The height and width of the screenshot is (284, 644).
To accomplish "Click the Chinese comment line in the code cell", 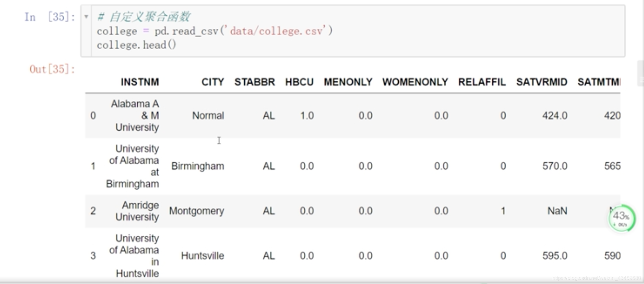I will click(x=144, y=17).
